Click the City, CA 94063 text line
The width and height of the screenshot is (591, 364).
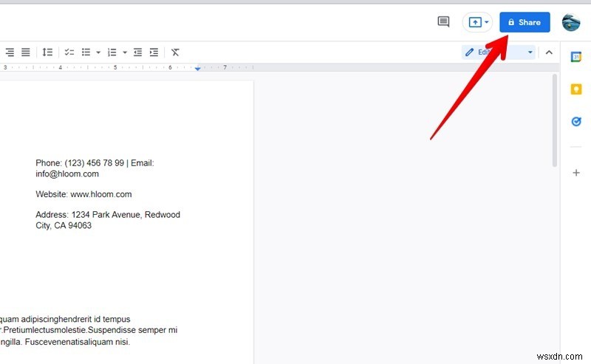(x=64, y=226)
